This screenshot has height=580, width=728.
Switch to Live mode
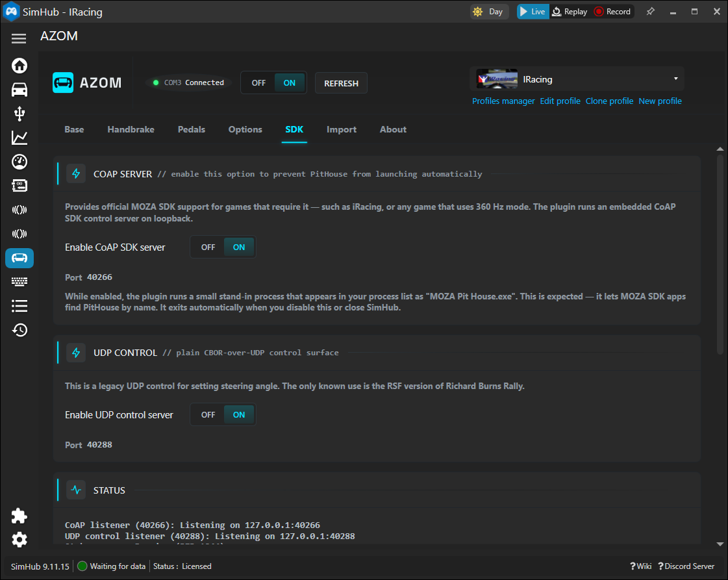coord(533,12)
